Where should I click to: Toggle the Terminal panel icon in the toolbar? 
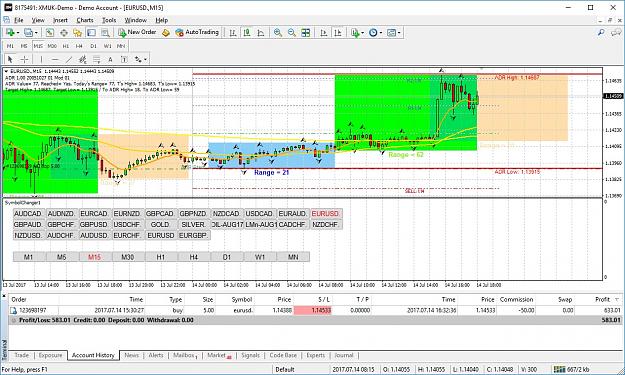click(x=91, y=33)
